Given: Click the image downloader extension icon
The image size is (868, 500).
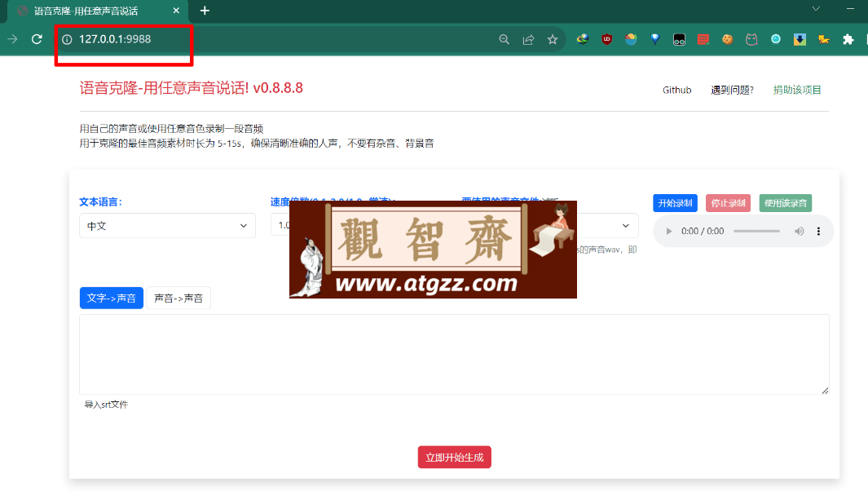Looking at the screenshot, I should click(800, 39).
